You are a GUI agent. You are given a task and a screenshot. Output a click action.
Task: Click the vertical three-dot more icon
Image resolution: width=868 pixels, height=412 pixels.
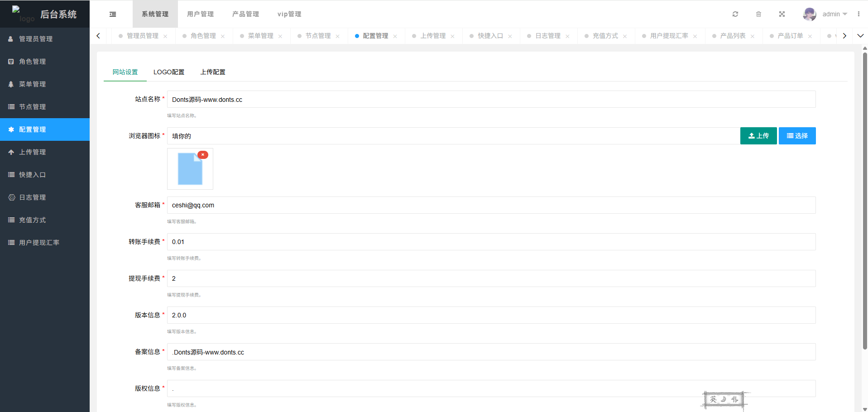(x=858, y=14)
